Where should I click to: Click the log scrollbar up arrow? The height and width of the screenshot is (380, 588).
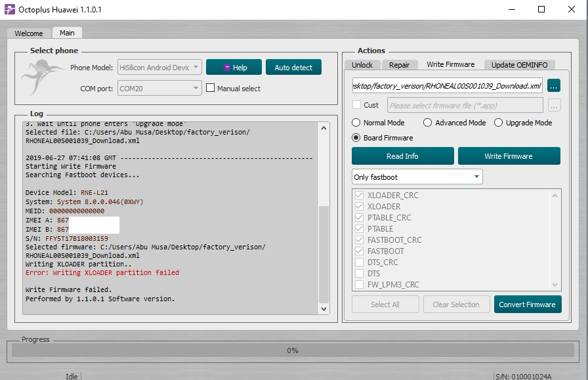pyautogui.click(x=324, y=128)
